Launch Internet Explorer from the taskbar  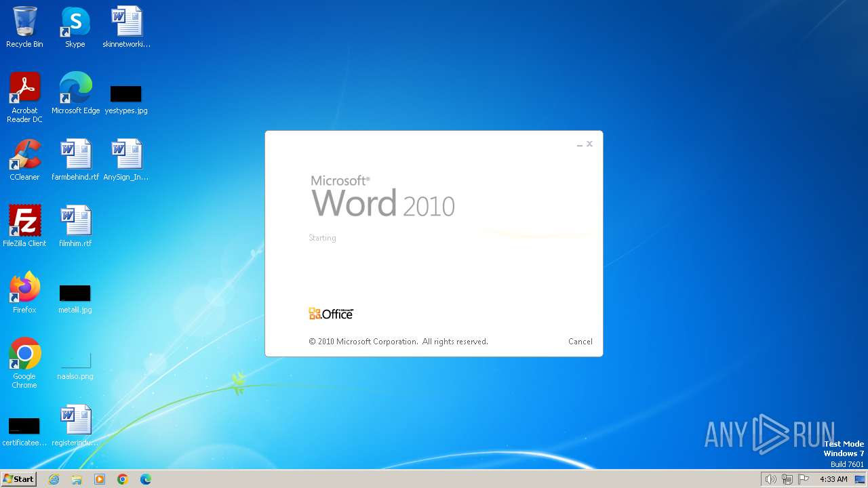54,479
